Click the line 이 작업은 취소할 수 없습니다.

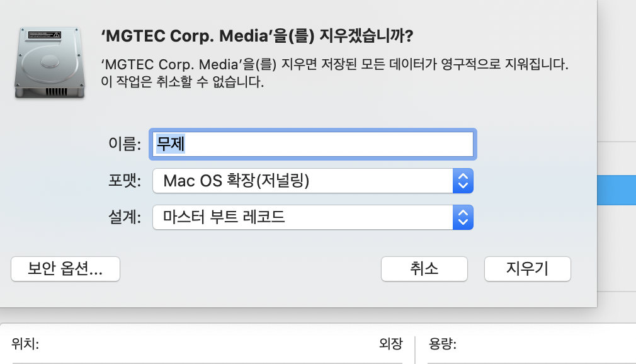coord(182,82)
